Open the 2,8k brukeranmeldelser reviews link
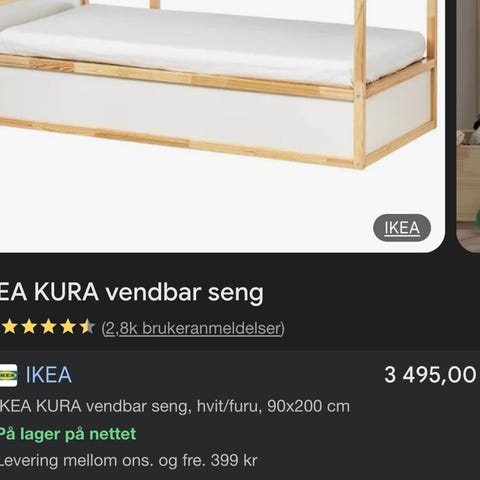480x480 pixels. (193, 328)
